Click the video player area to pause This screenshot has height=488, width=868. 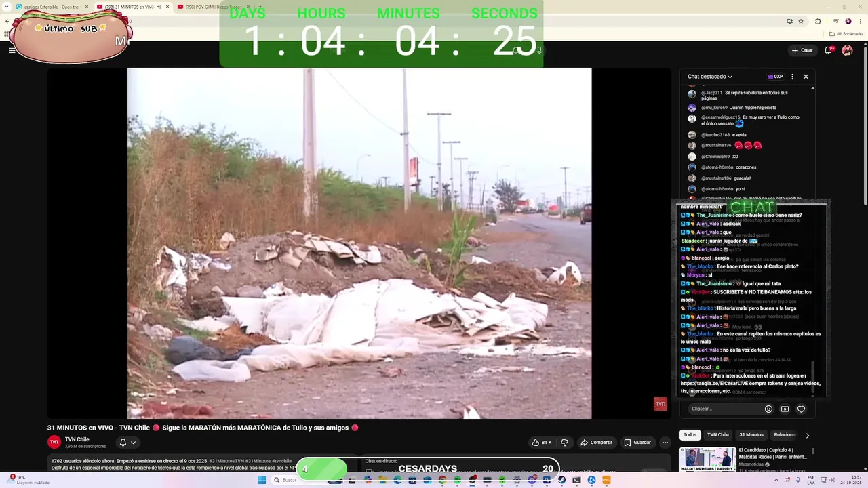(x=359, y=243)
